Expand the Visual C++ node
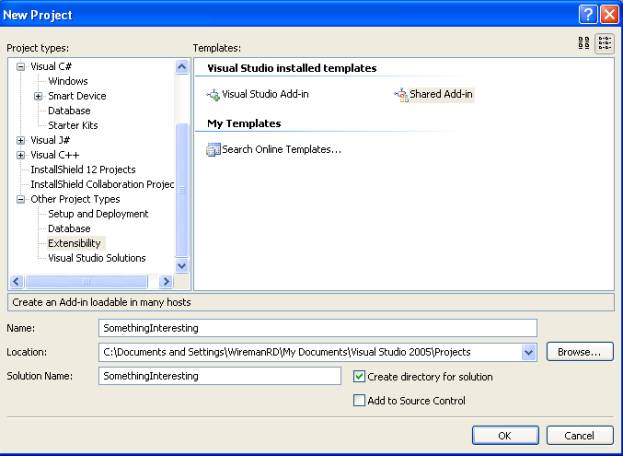623x456 pixels. (x=21, y=155)
